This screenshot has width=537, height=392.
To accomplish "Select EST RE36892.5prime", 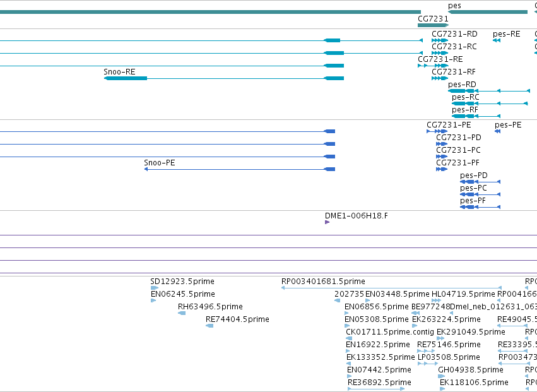I will click(379, 383).
